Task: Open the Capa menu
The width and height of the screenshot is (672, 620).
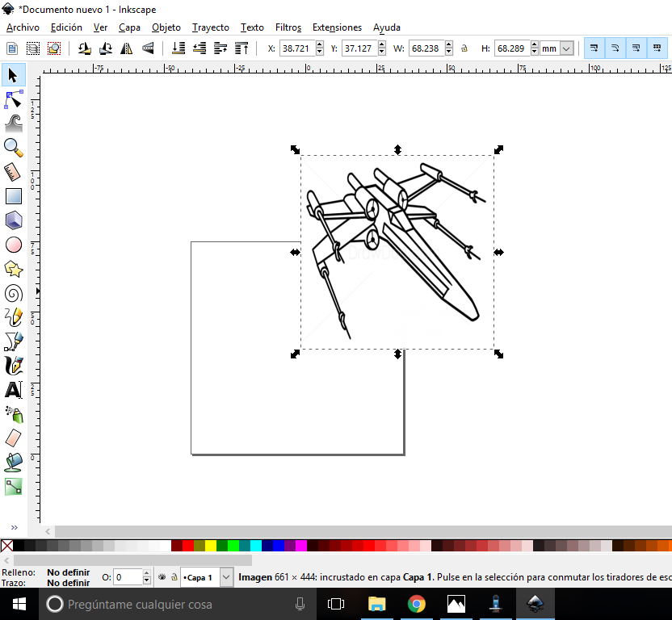Action: (129, 27)
